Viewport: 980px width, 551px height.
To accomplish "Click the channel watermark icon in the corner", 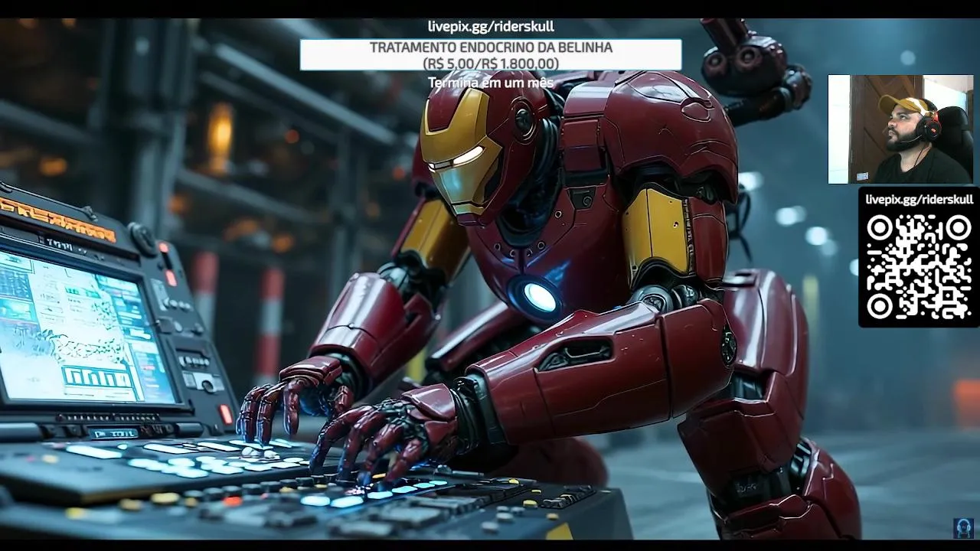I will [963, 528].
